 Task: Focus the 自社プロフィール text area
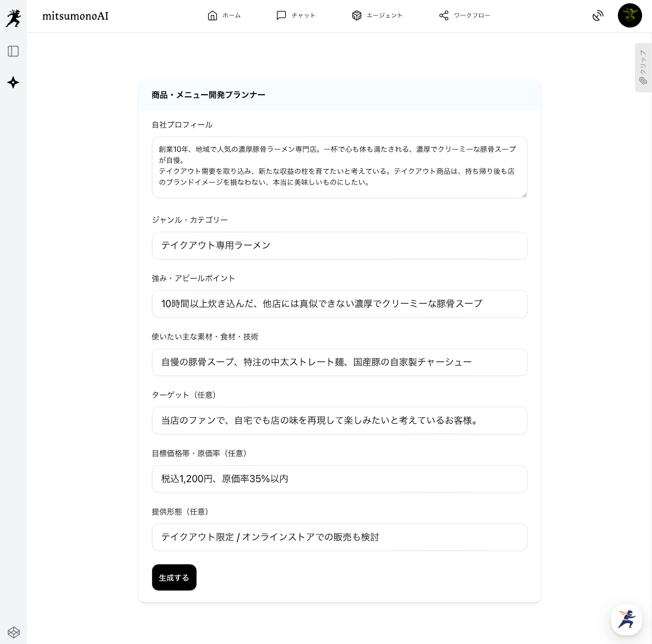click(x=339, y=167)
